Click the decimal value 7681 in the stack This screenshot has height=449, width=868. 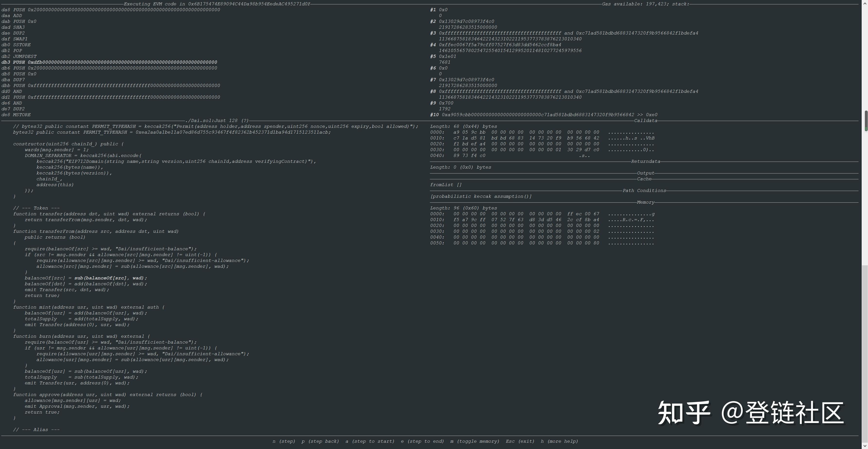pos(444,62)
